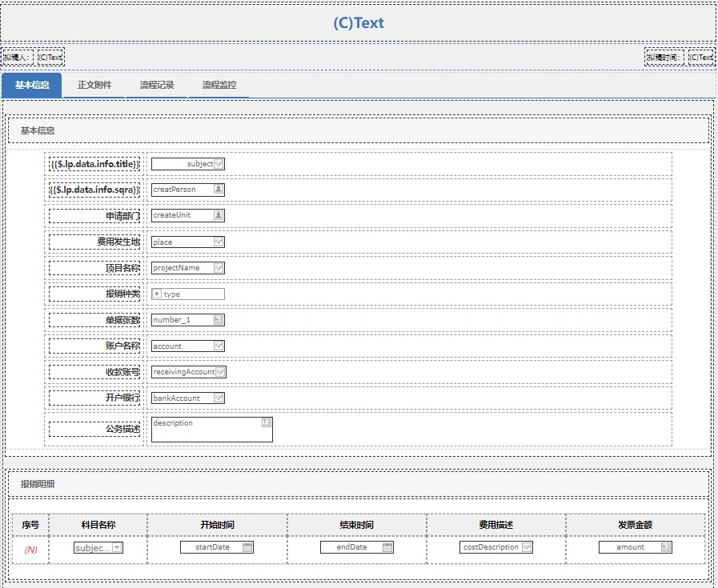Select the bankAccount field
The width and height of the screenshot is (718, 588).
click(183, 398)
